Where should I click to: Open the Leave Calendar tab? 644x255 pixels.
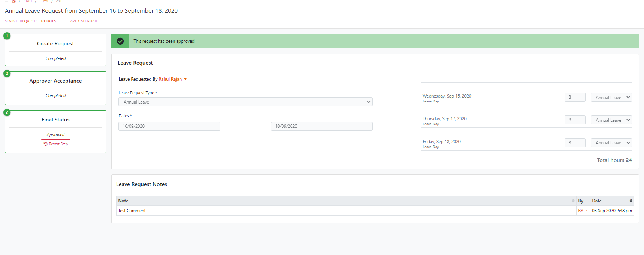(82, 21)
